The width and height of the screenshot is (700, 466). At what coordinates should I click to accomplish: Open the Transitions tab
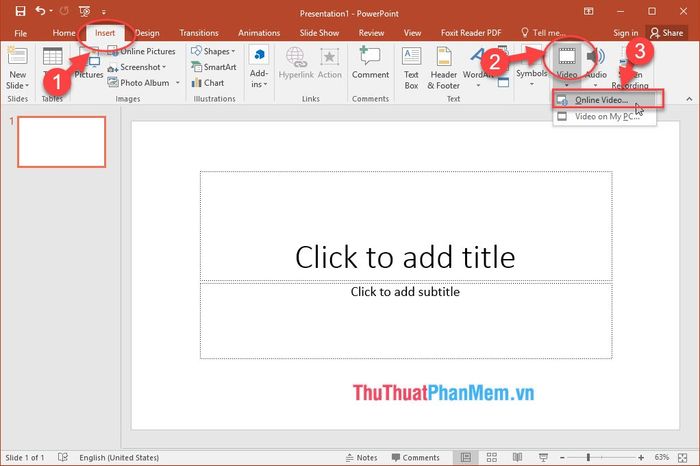pos(199,33)
